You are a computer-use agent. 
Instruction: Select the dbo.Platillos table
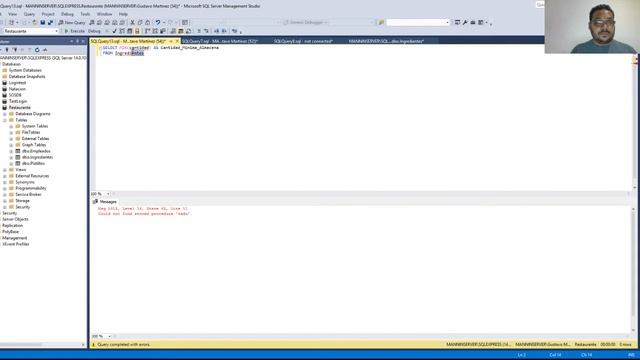tap(33, 163)
